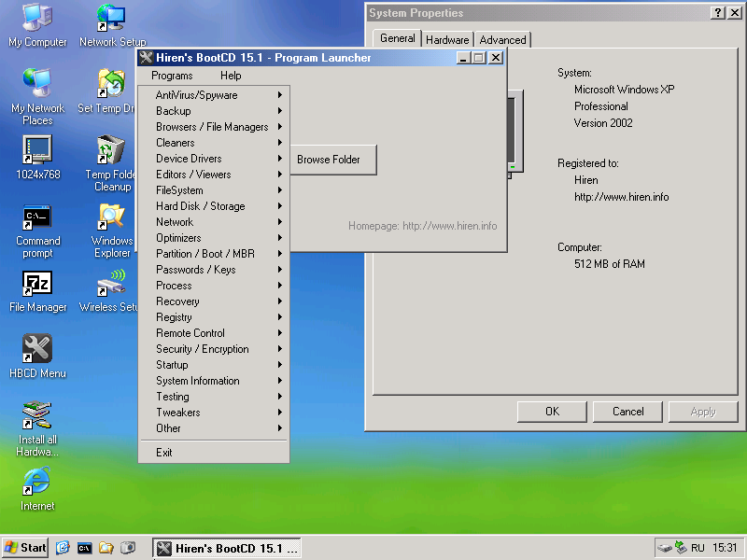Expand the Device Drivers submenu
This screenshot has width=747, height=560.
coord(214,159)
